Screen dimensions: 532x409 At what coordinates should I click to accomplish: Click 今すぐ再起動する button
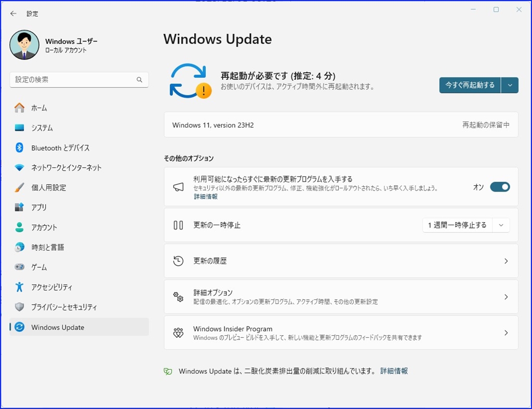pos(470,85)
